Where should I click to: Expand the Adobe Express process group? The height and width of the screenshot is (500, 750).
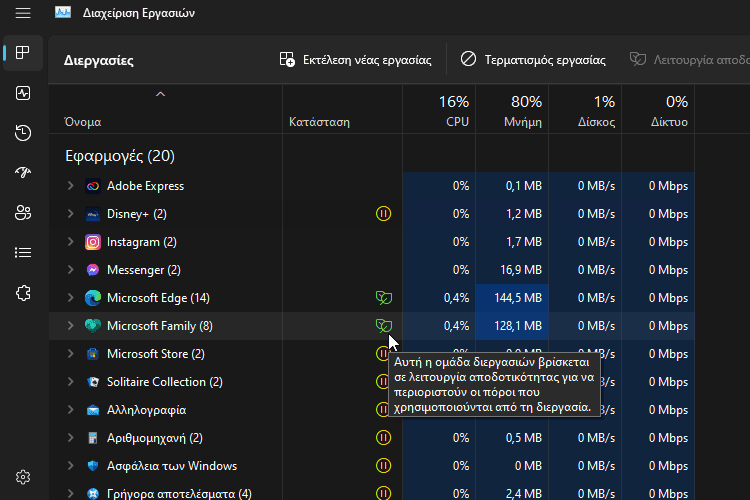pyautogui.click(x=70, y=186)
